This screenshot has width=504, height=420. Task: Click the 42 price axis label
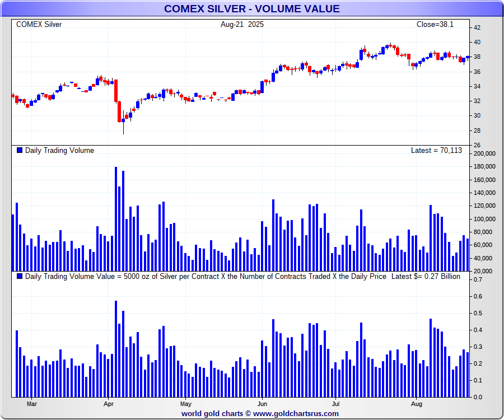pos(477,27)
